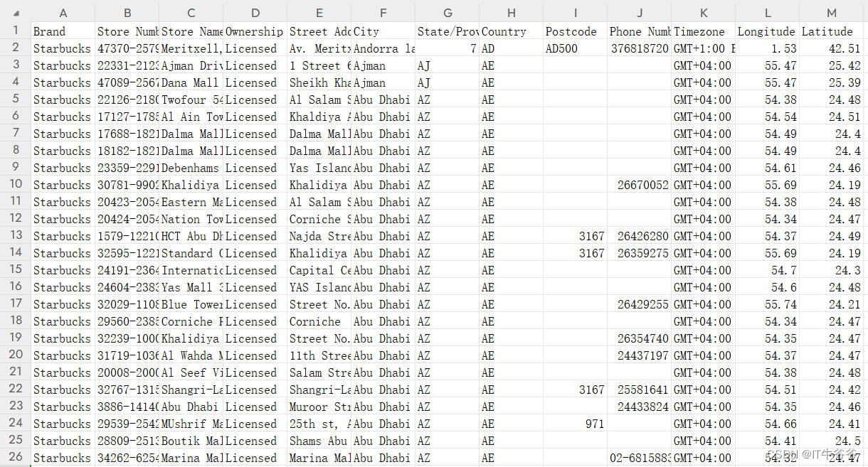Select store name Al Seef Vi
Image resolution: width=868 pixels, height=467 pixels.
click(191, 372)
